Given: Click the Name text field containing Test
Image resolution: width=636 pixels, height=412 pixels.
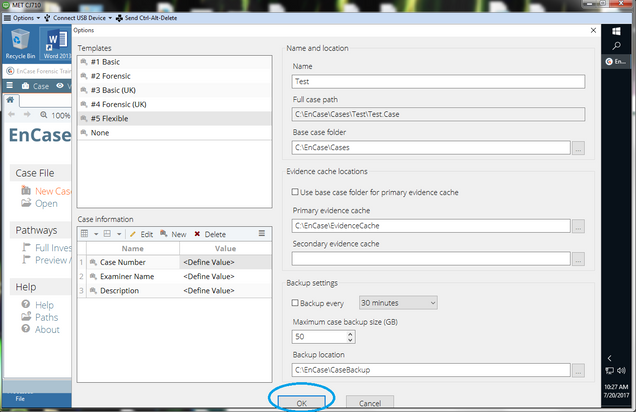Looking at the screenshot, I should click(430, 82).
